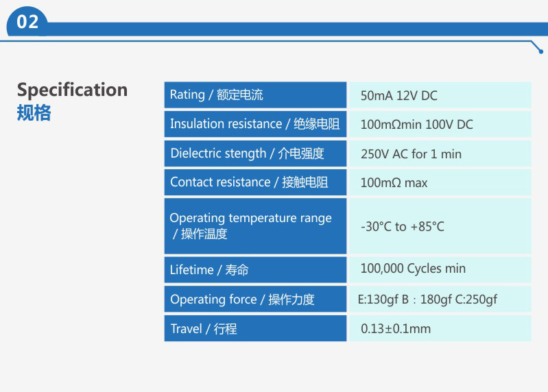The width and height of the screenshot is (548, 392).
Task: Select the "100mΩ max" value cell
Action: click(440, 183)
